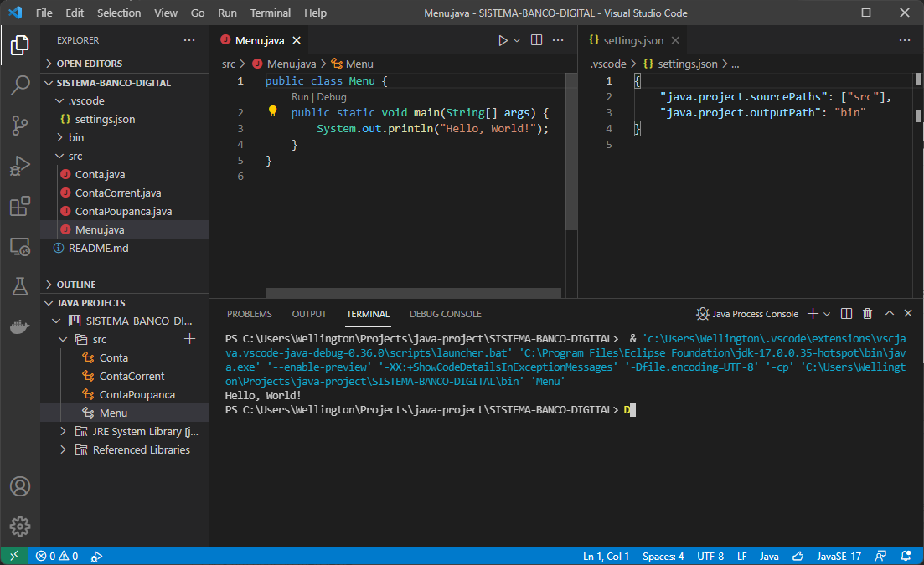Open More Actions for settings.json editor group
This screenshot has width=924, height=565.
coord(905,40)
